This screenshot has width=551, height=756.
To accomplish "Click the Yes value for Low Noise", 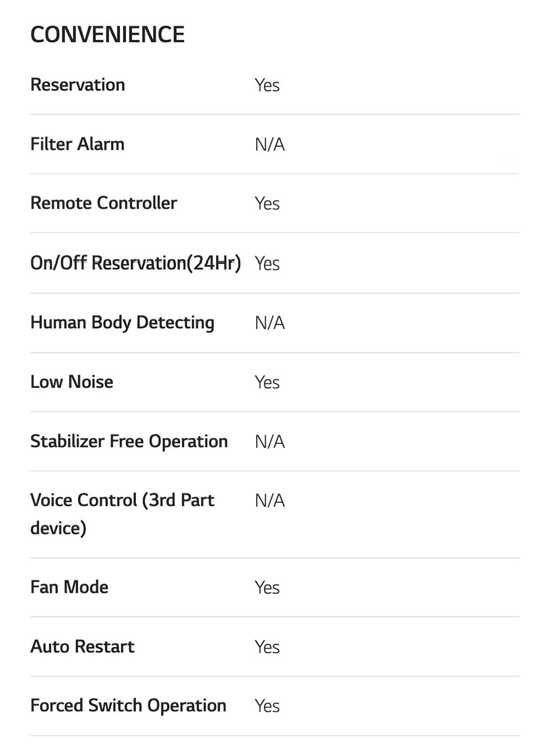I will [267, 383].
